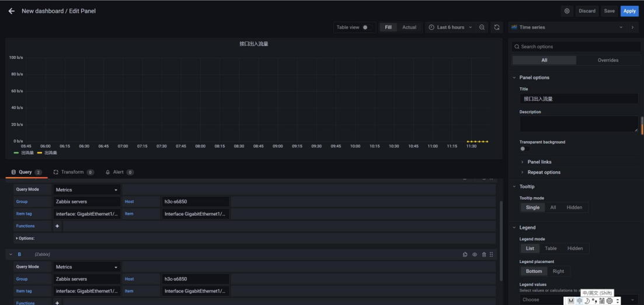Set Legend mode to Table
The image size is (644, 305).
[551, 248]
